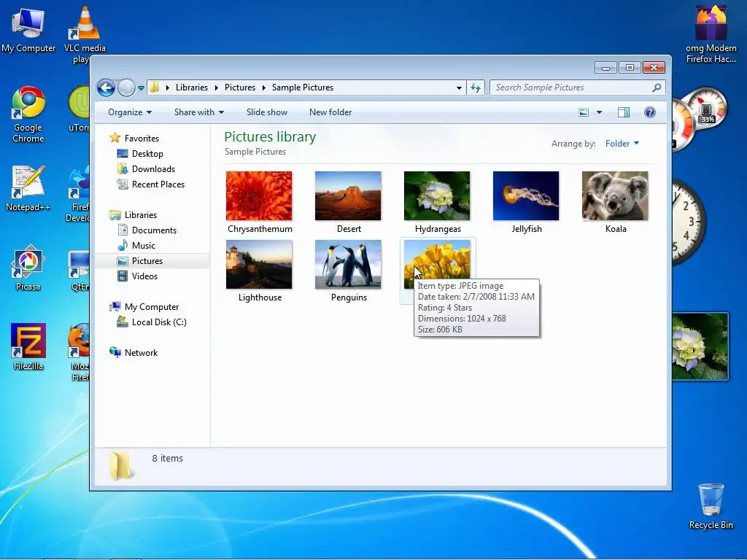The image size is (747, 560).
Task: Click Libraries in the address breadcrumb
Action: (x=192, y=87)
